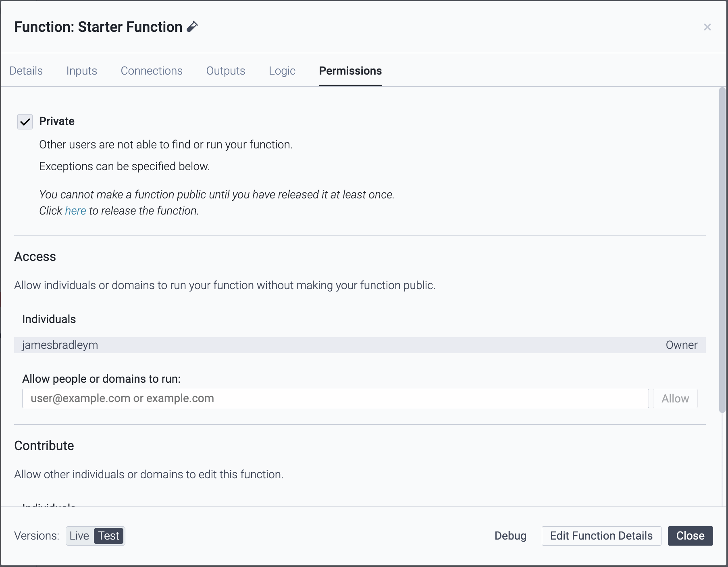Uncheck the Private checkbox

25,121
